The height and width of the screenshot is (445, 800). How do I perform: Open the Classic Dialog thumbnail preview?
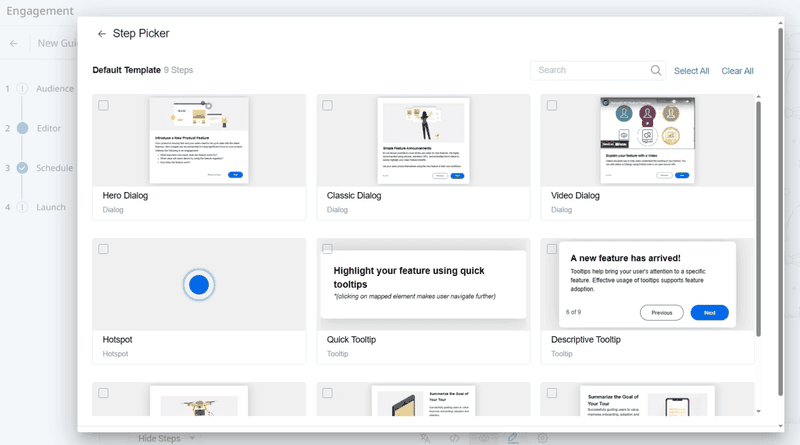pyautogui.click(x=423, y=141)
